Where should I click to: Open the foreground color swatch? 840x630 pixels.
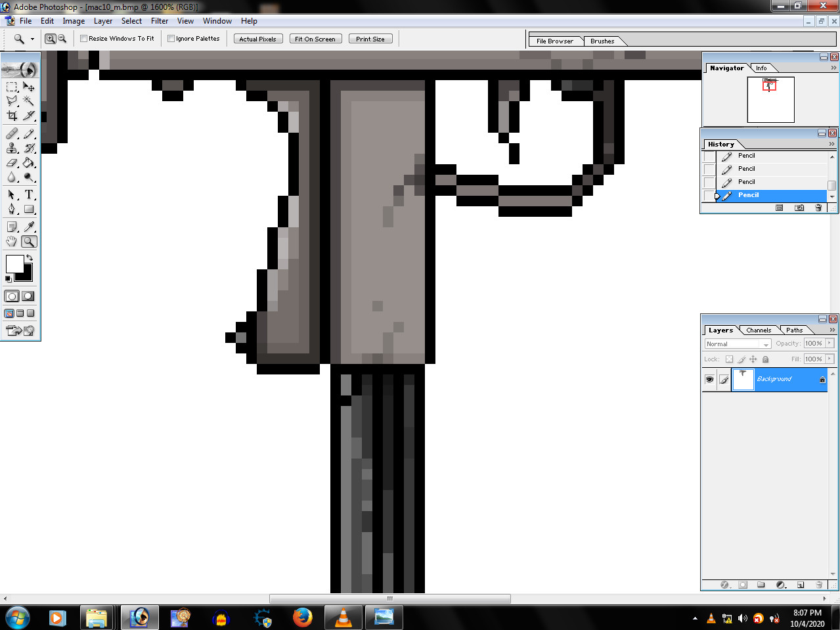coord(13,263)
